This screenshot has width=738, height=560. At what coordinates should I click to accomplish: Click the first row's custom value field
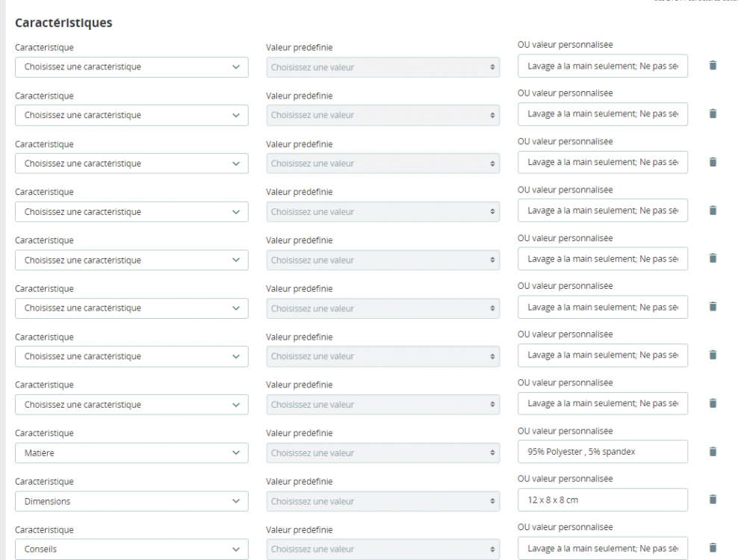[x=602, y=66]
